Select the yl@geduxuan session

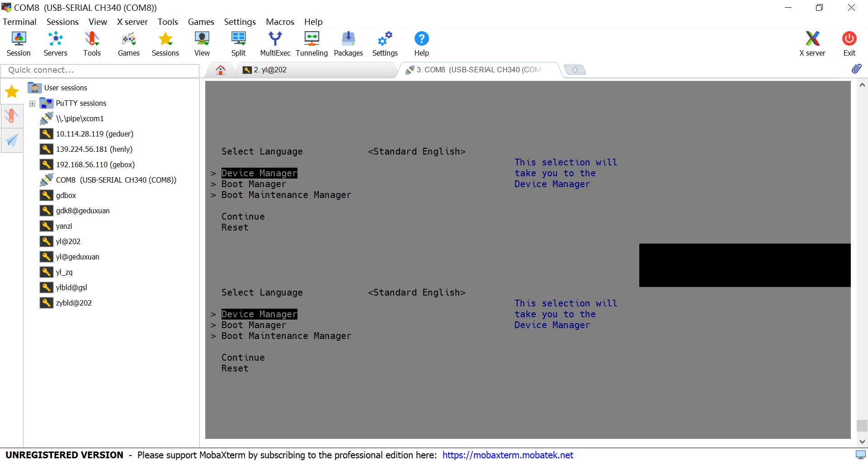pyautogui.click(x=78, y=257)
